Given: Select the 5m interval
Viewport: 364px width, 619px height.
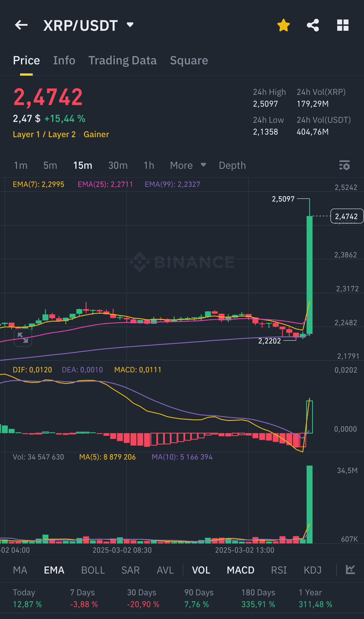Looking at the screenshot, I should [50, 165].
